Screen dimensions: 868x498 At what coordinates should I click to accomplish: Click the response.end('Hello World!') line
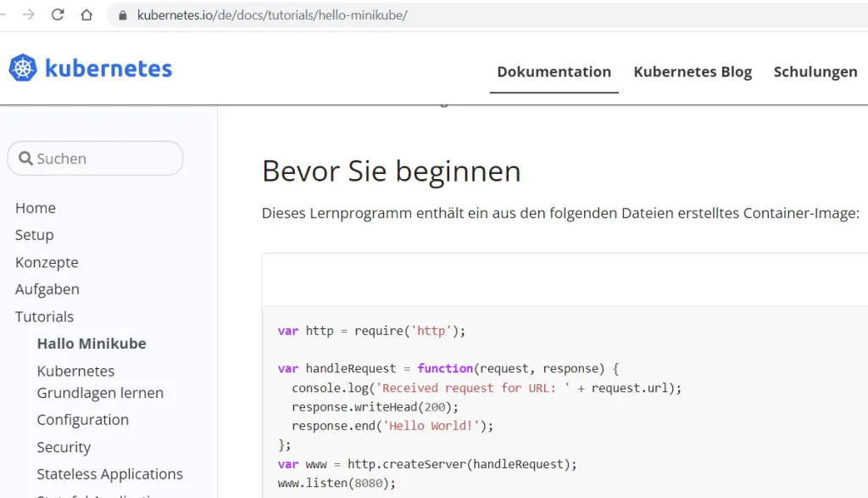(x=392, y=426)
